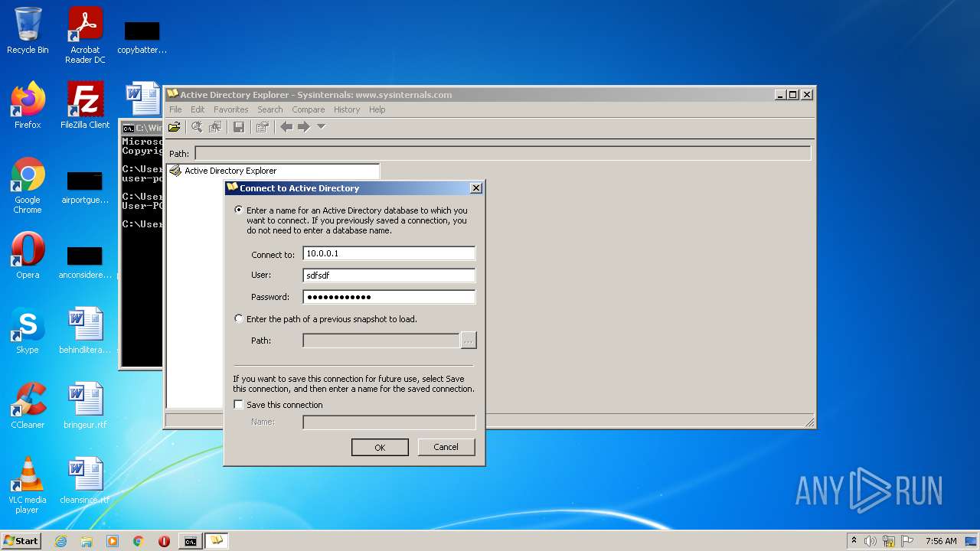Click the Password input field

[x=389, y=297]
